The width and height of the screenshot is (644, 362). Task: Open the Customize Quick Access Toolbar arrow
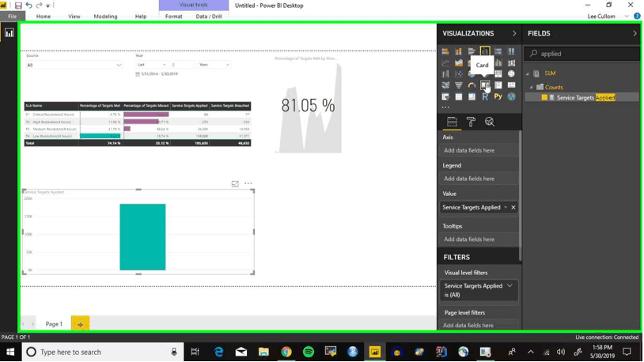[48, 6]
